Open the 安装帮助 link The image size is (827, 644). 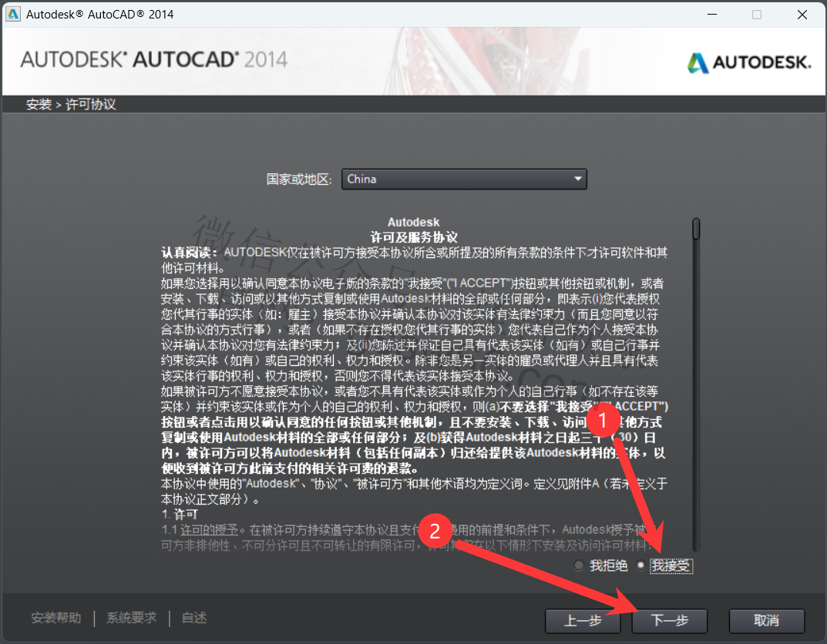[x=55, y=618]
